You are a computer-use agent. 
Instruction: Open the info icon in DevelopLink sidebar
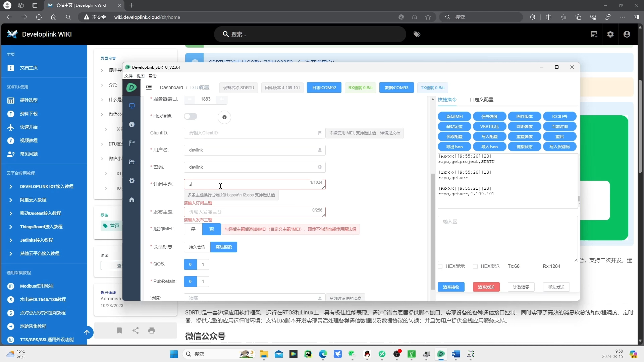point(132,124)
